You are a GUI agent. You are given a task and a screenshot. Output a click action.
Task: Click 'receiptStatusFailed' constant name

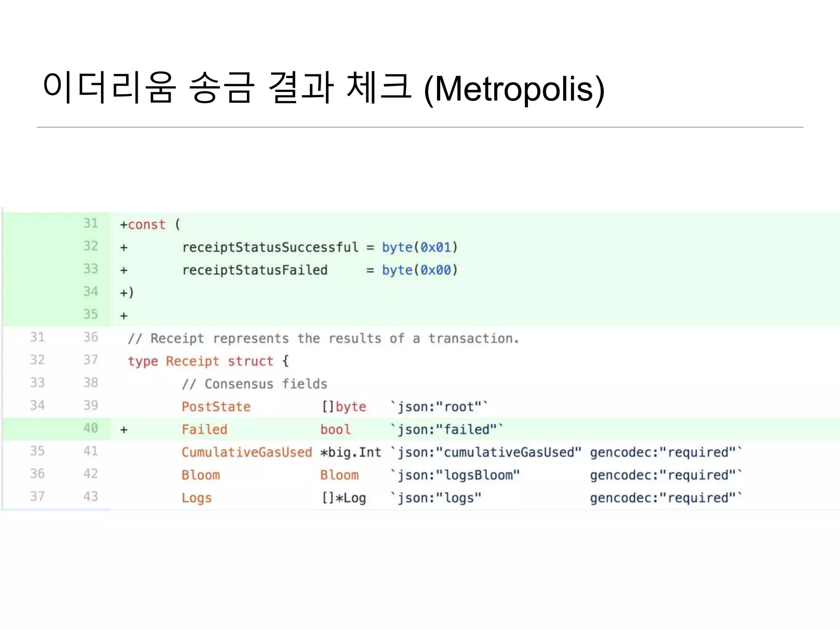255,270
